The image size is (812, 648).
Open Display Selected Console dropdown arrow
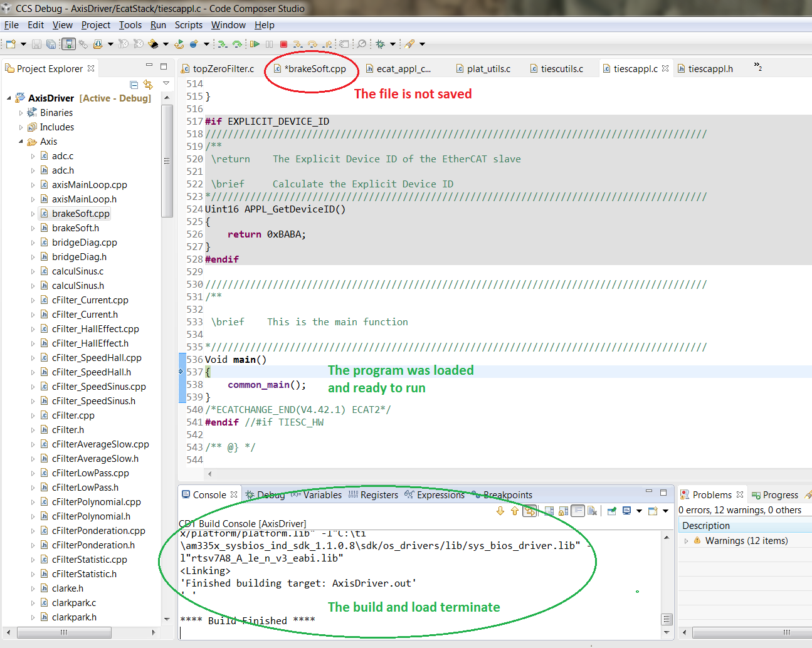(639, 511)
